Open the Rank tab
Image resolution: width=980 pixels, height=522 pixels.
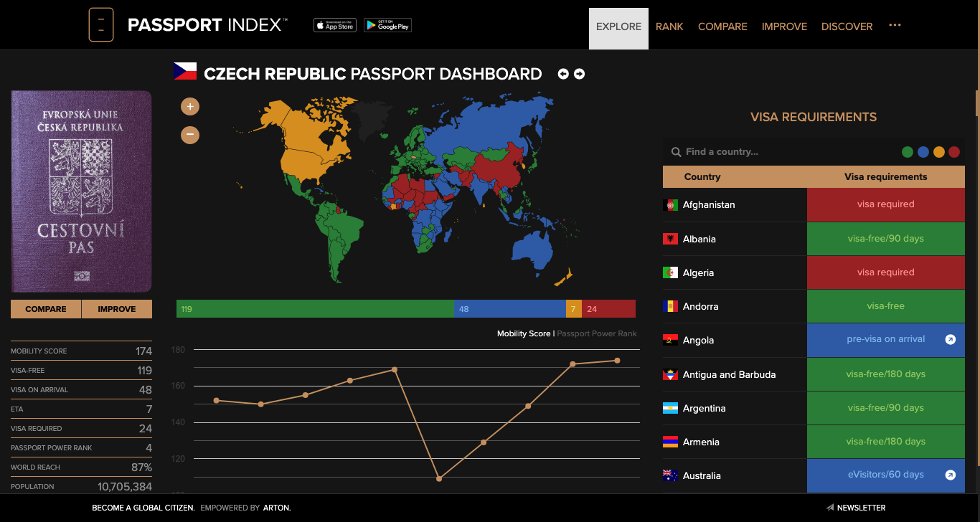[x=669, y=27]
